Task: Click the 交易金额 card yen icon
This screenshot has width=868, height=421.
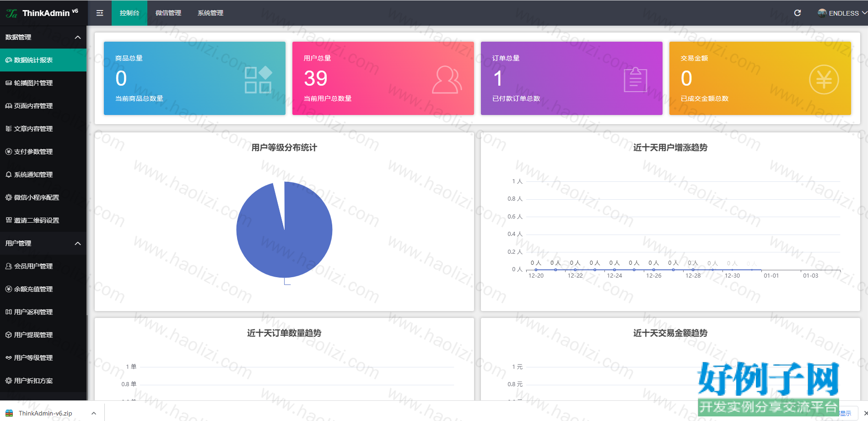Action: click(824, 80)
